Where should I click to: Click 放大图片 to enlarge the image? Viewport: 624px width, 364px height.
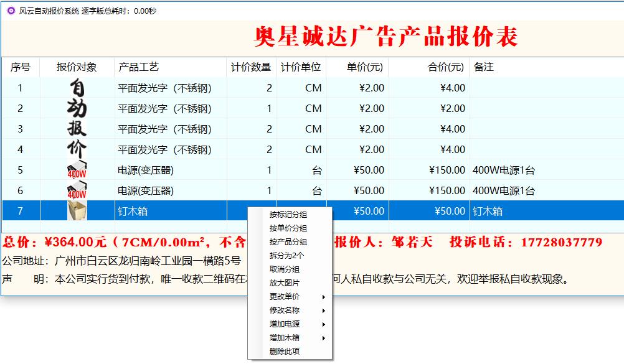tap(285, 283)
